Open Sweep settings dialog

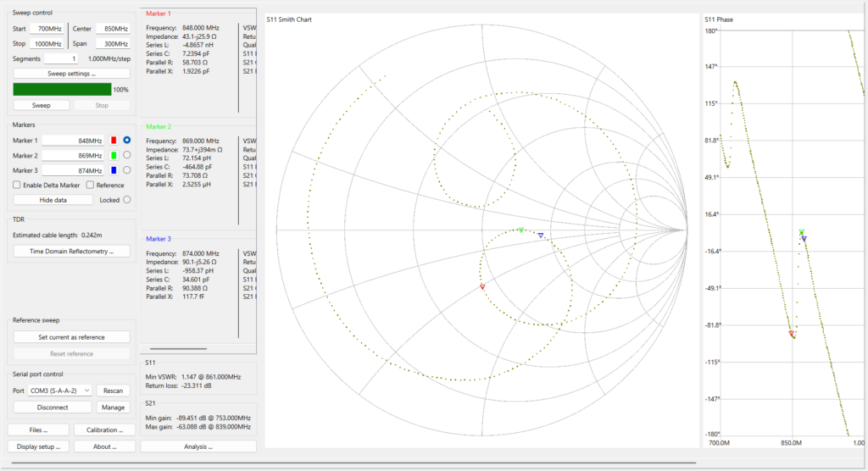(71, 74)
